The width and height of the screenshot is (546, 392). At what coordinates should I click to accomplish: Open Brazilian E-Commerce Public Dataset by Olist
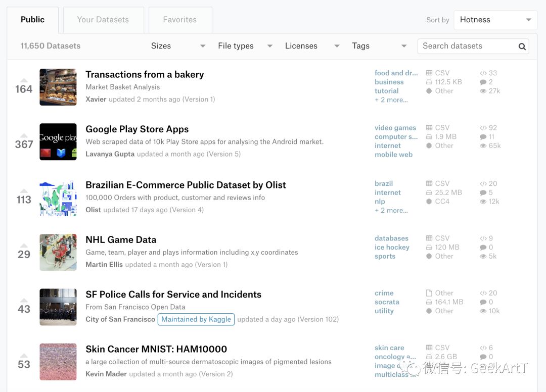click(186, 185)
